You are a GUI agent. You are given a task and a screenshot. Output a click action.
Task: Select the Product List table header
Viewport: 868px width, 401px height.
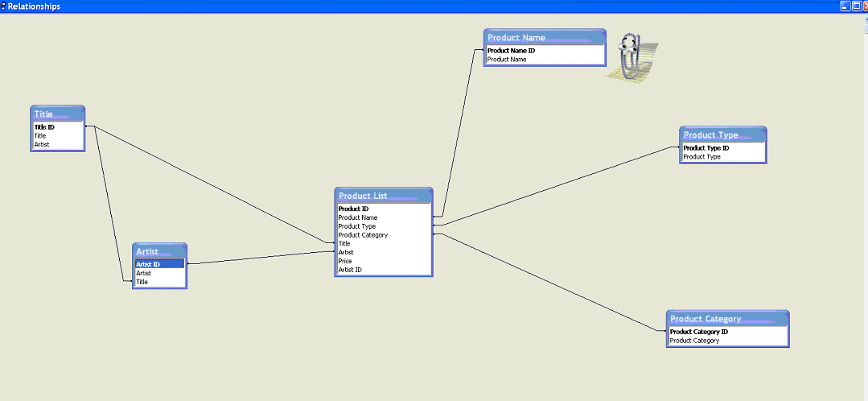[384, 196]
